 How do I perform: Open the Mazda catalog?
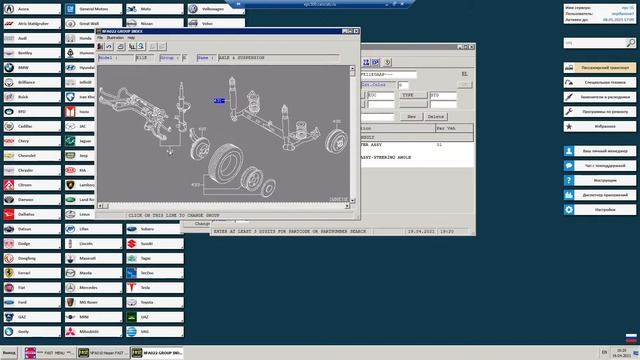pyautogui.click(x=93, y=273)
